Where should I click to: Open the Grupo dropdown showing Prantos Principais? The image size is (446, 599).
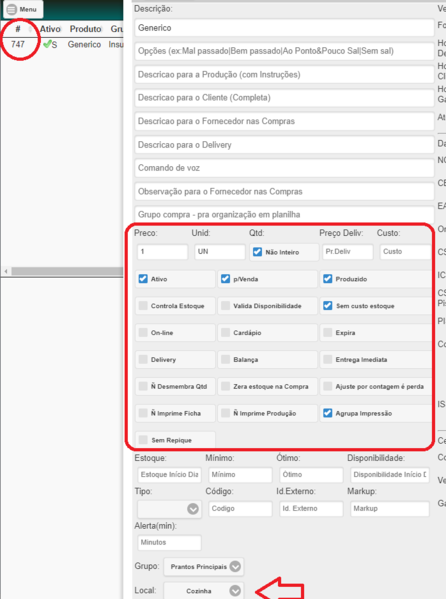(204, 567)
